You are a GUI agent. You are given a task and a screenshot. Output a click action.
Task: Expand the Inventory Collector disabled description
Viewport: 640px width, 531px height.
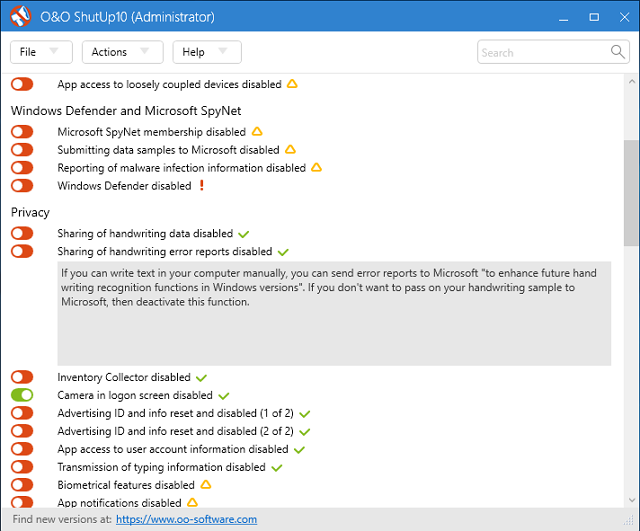click(123, 377)
